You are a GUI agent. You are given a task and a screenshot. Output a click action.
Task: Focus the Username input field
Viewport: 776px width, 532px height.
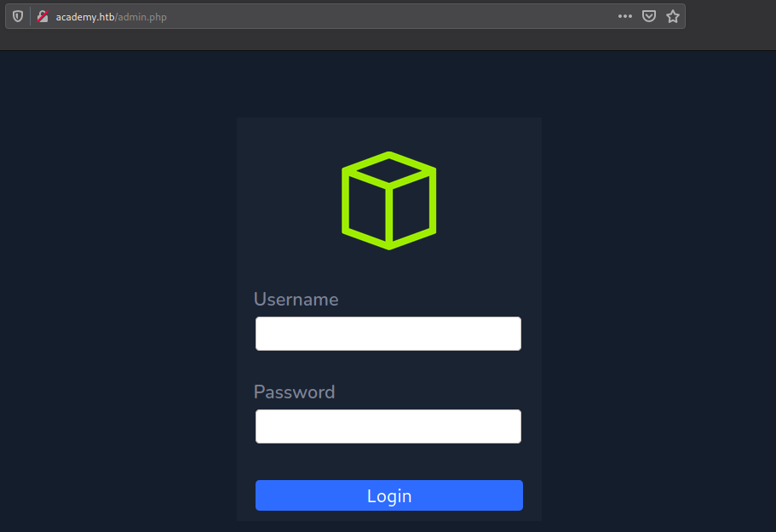point(388,334)
